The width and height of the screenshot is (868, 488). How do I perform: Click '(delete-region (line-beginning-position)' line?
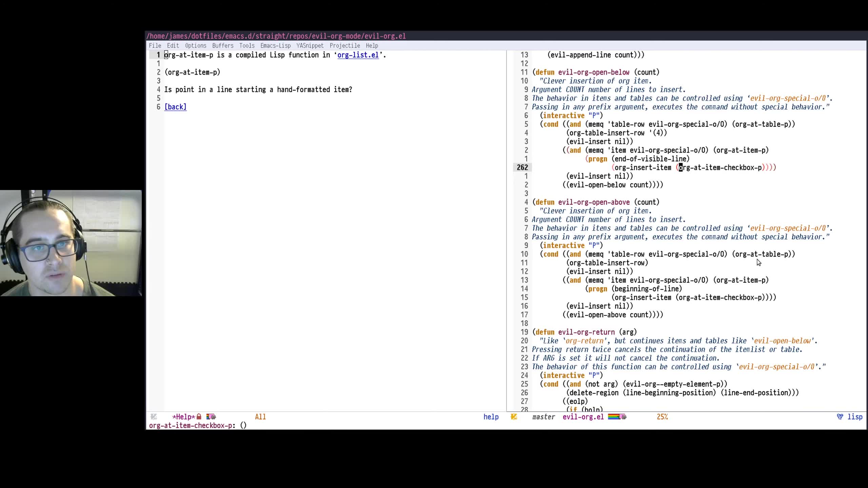(683, 393)
